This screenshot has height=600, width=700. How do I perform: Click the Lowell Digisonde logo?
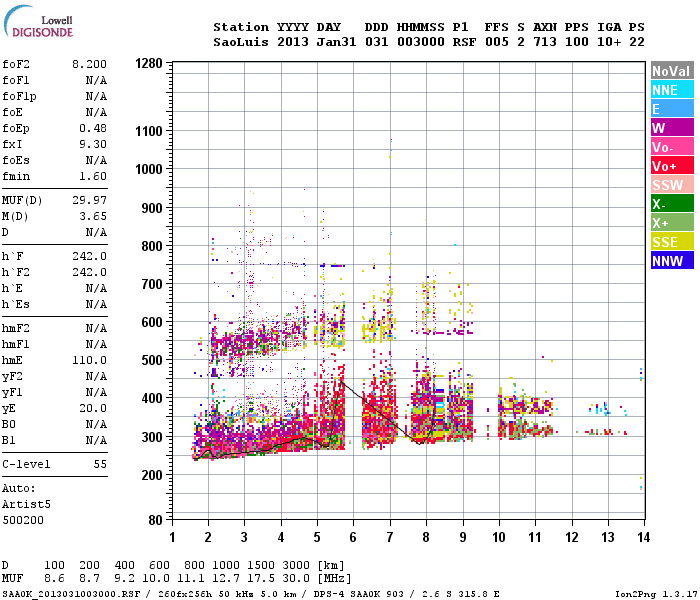(x=38, y=21)
